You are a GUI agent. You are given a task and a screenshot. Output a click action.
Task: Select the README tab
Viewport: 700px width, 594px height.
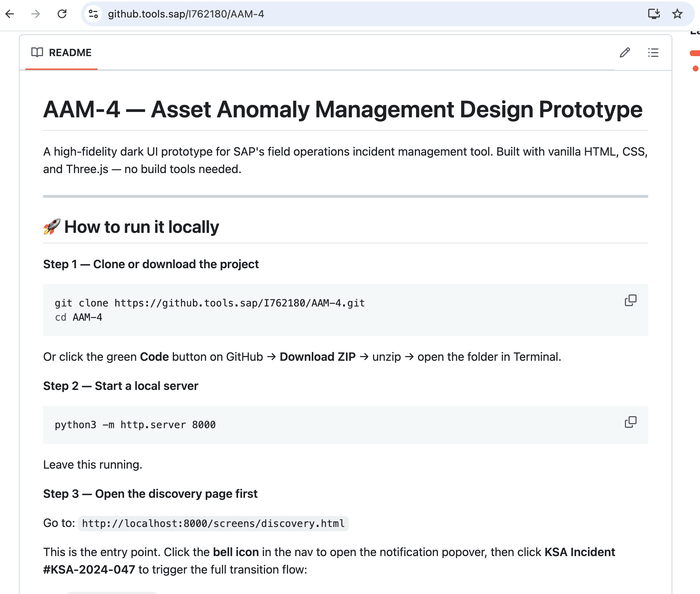point(70,52)
